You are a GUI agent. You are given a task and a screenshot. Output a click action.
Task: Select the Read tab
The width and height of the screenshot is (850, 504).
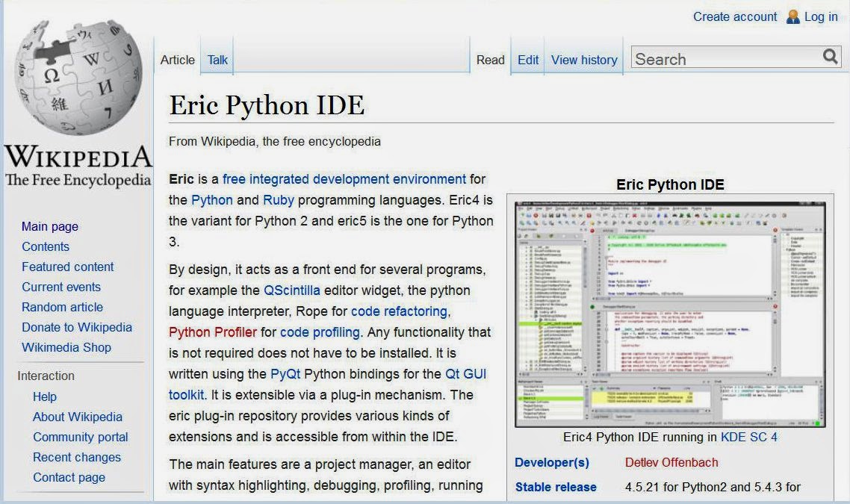pyautogui.click(x=490, y=60)
